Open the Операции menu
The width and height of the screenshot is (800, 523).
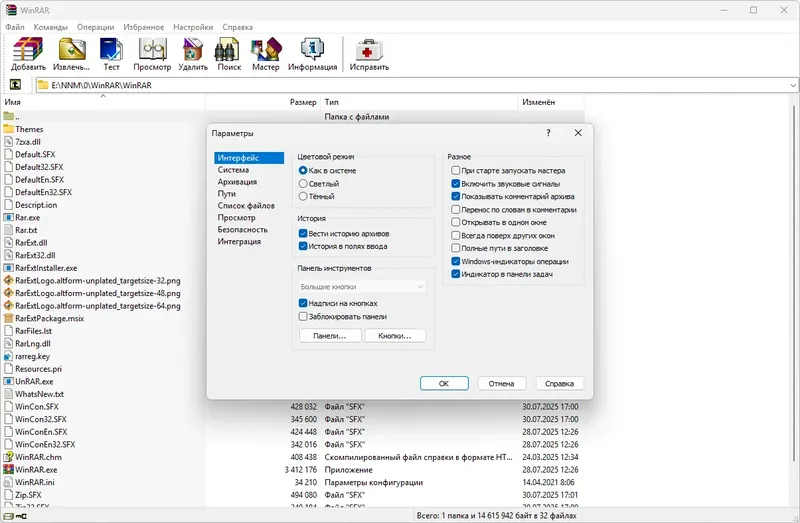(95, 27)
